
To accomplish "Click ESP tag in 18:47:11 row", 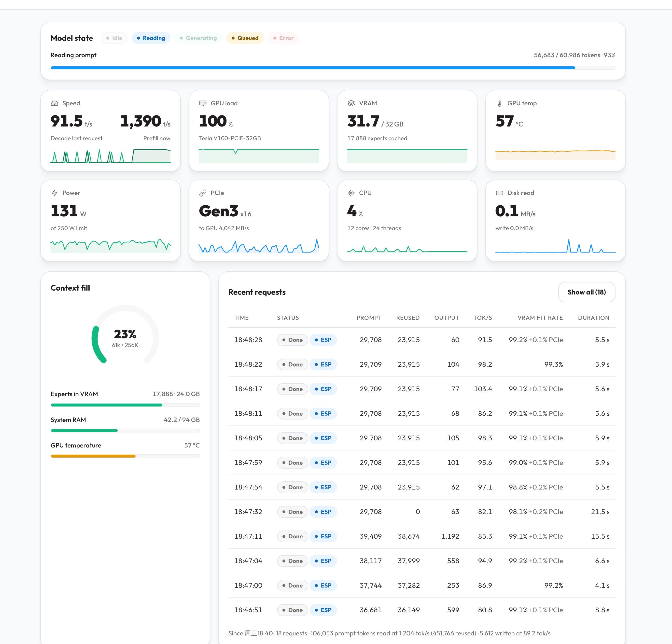I will [323, 536].
